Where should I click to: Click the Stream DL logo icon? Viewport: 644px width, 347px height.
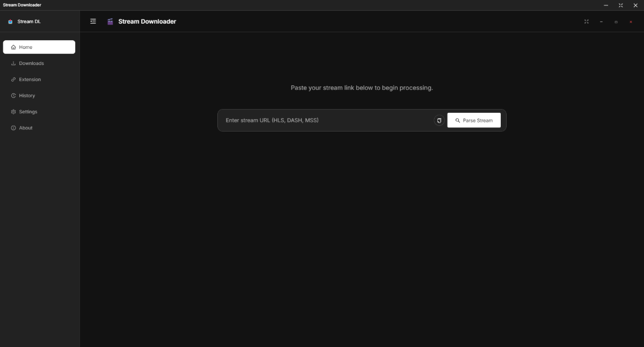click(x=10, y=21)
